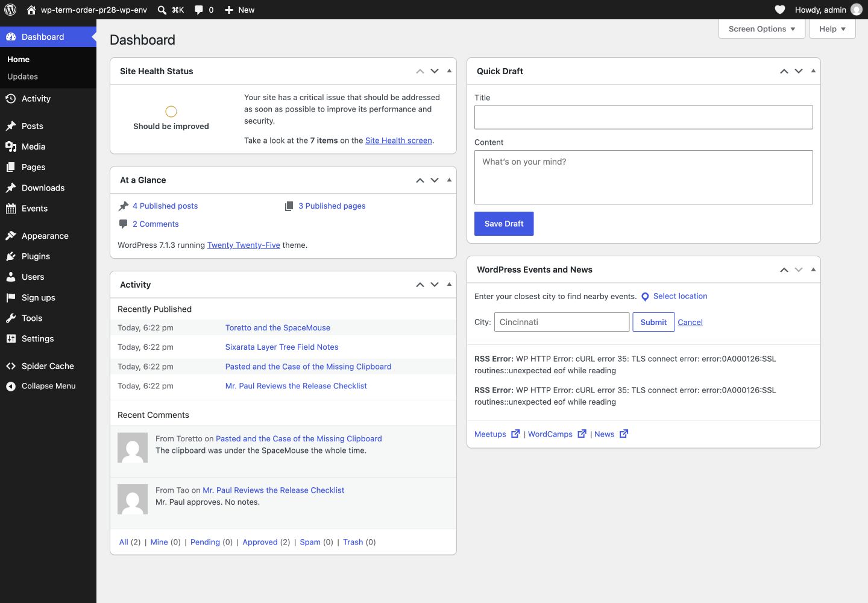Open the site home icon in the admin bar
The height and width of the screenshot is (603, 868).
coord(31,10)
